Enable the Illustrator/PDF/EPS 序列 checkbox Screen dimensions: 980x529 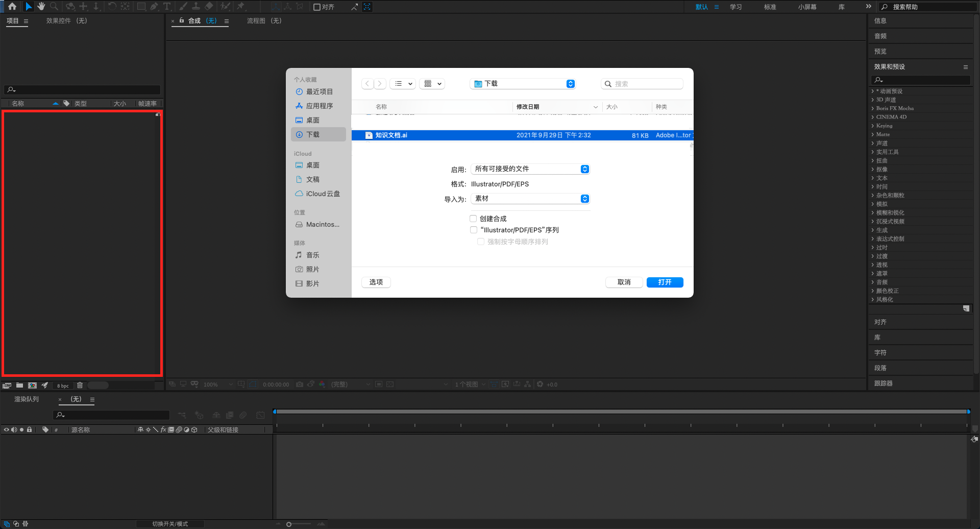(473, 230)
